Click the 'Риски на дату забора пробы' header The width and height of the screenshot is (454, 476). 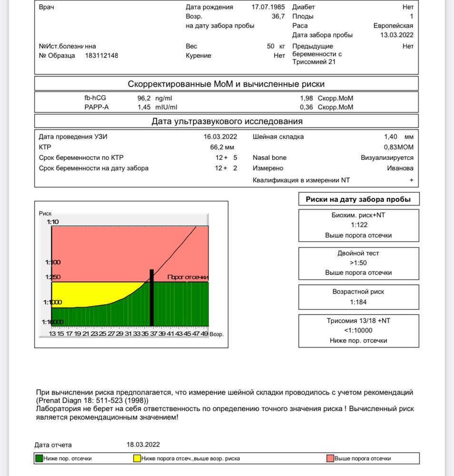(x=358, y=199)
